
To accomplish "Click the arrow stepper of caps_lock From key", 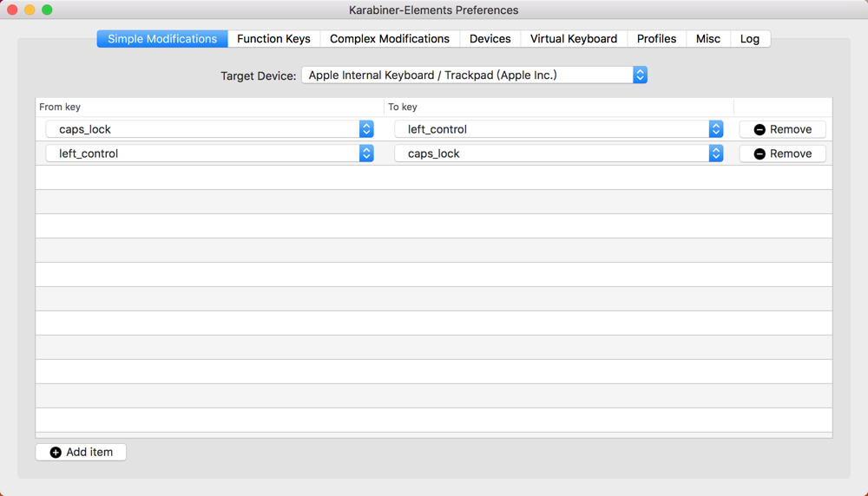I will coord(366,129).
